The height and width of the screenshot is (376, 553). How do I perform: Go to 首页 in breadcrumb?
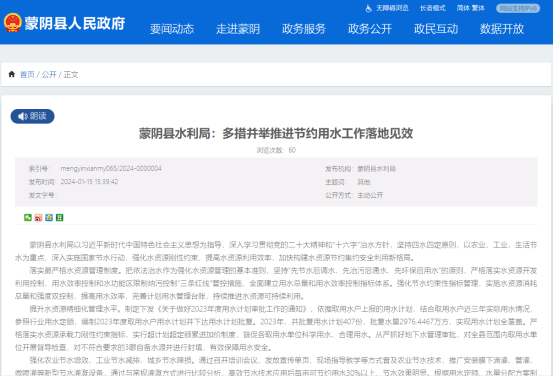[27, 74]
